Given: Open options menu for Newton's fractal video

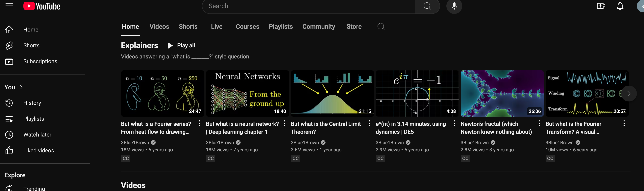Looking at the screenshot, I should pyautogui.click(x=539, y=123).
